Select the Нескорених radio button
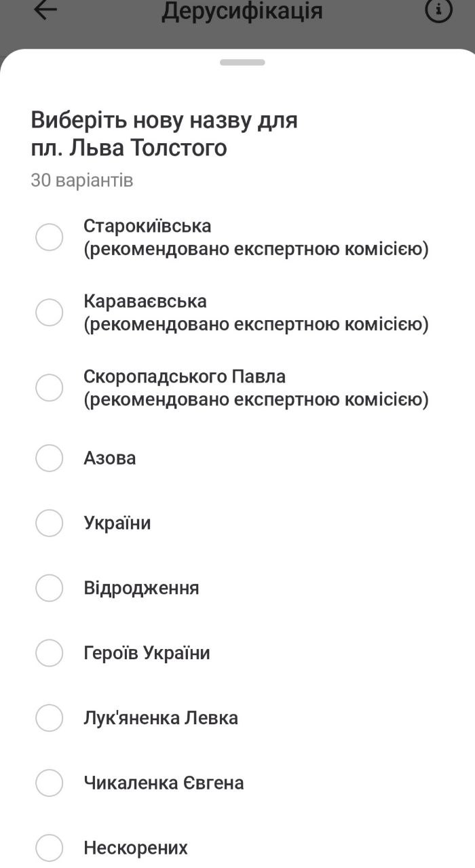 coord(50,848)
